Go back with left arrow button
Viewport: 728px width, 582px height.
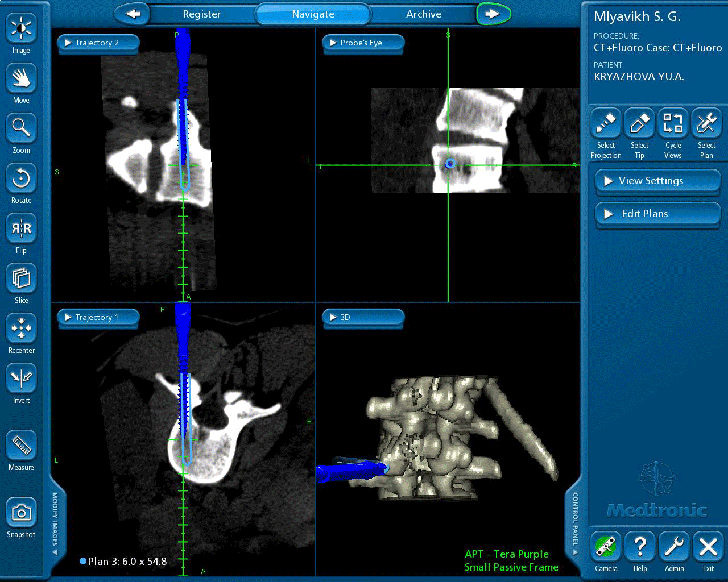(x=132, y=14)
